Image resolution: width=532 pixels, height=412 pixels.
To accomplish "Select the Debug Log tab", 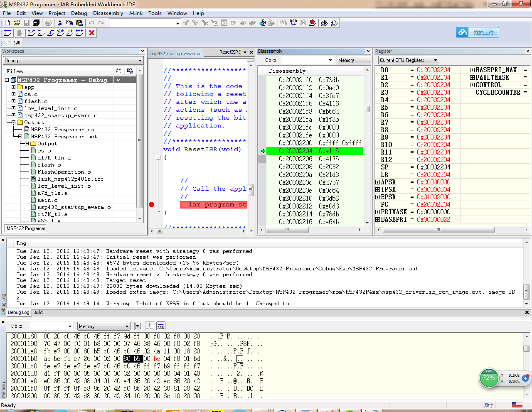I will [x=18, y=312].
